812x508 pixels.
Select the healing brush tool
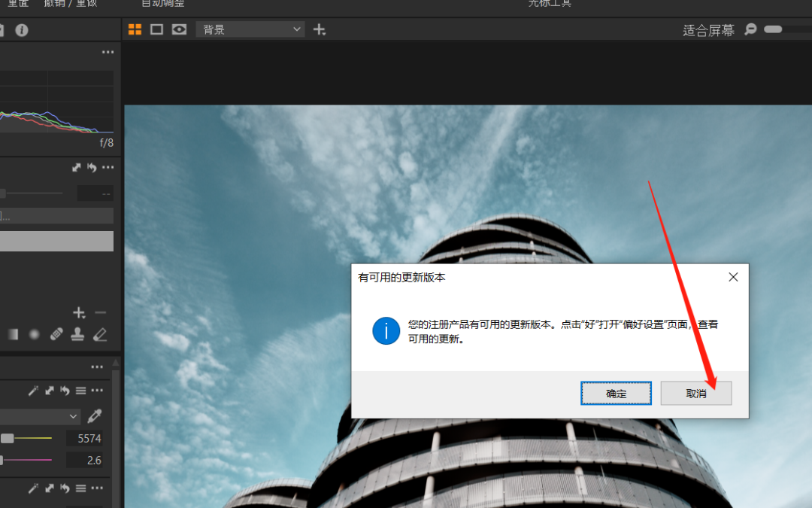(x=56, y=333)
